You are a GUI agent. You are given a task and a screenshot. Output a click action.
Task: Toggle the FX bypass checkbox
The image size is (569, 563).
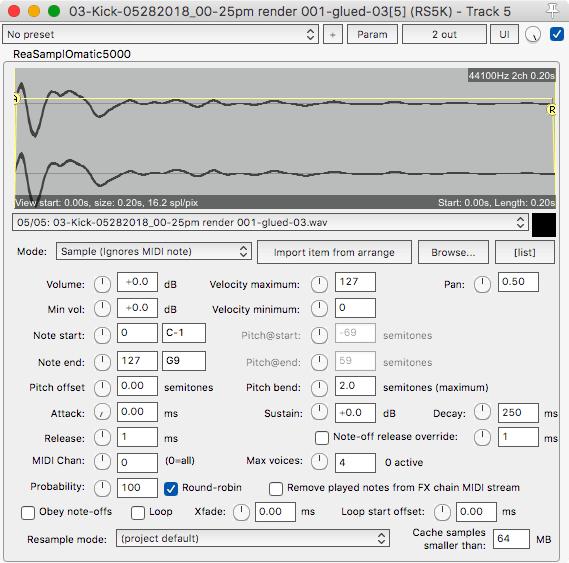(x=557, y=34)
